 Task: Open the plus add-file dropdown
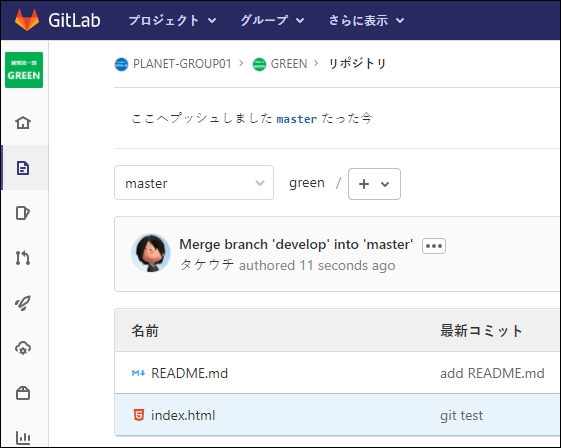374,184
